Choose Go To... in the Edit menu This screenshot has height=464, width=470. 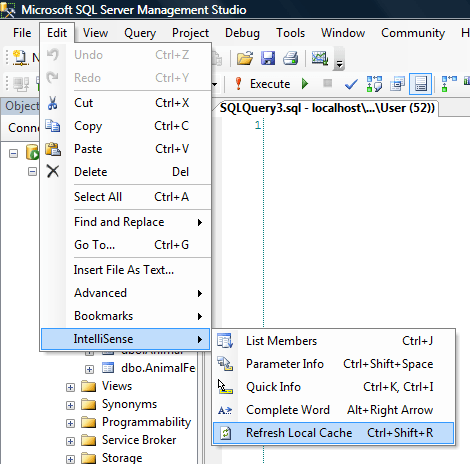[126, 245]
